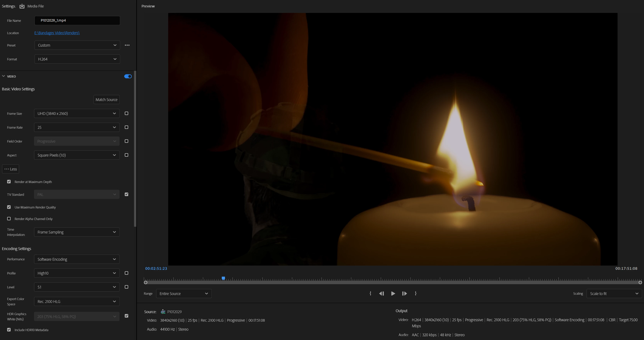Click the Play button in preview
The height and width of the screenshot is (340, 644).
(x=393, y=294)
